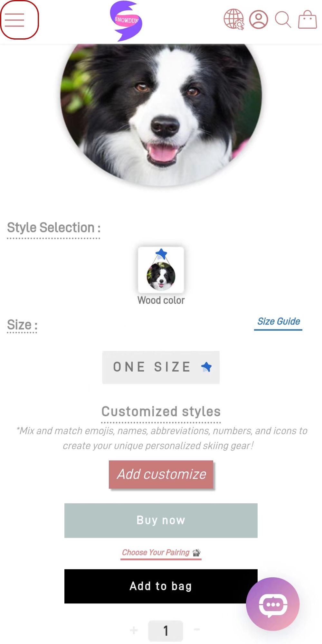Open the search magnifier
Viewport: 322px width, 644px height.
coord(283,20)
